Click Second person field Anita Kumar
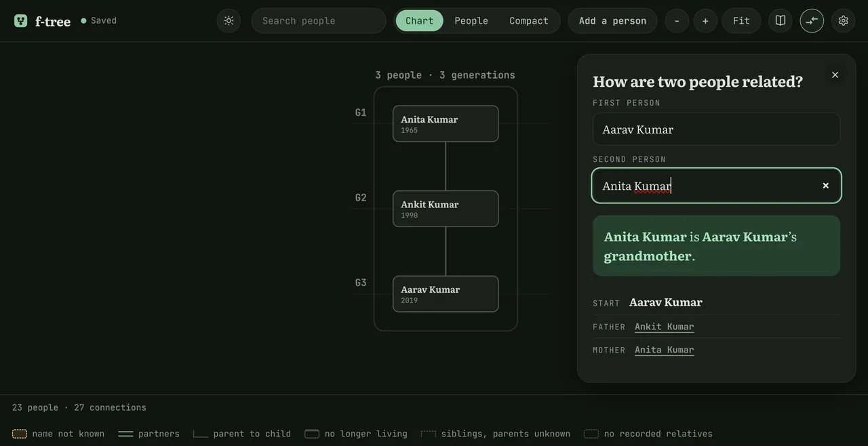The width and height of the screenshot is (868, 446). pos(717,186)
